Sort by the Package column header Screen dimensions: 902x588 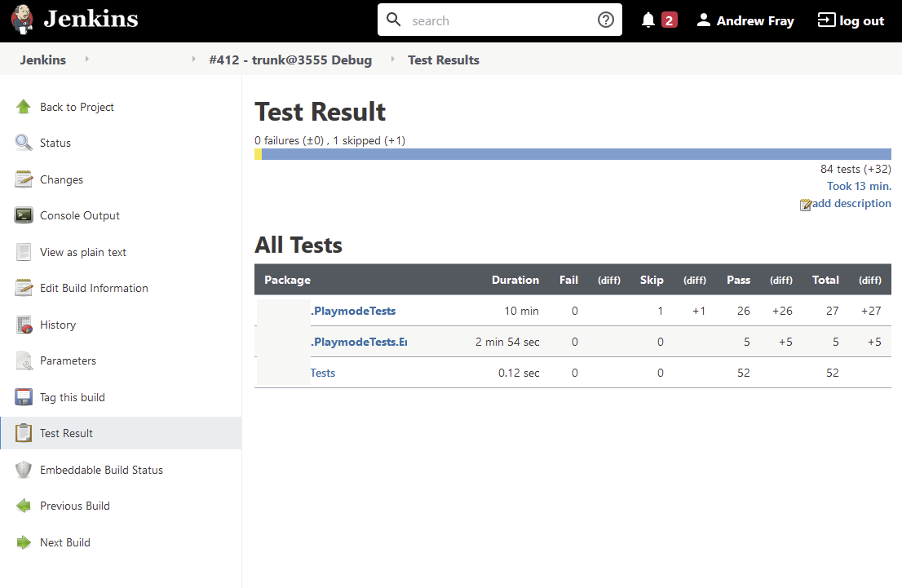coord(287,281)
